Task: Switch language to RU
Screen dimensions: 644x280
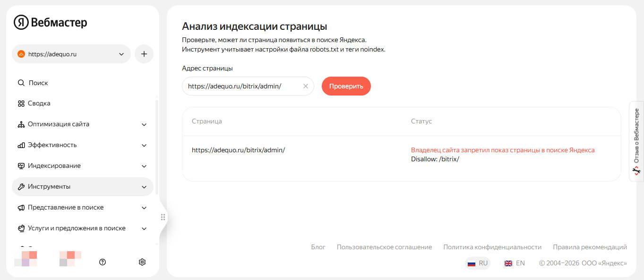Action: 478,263
